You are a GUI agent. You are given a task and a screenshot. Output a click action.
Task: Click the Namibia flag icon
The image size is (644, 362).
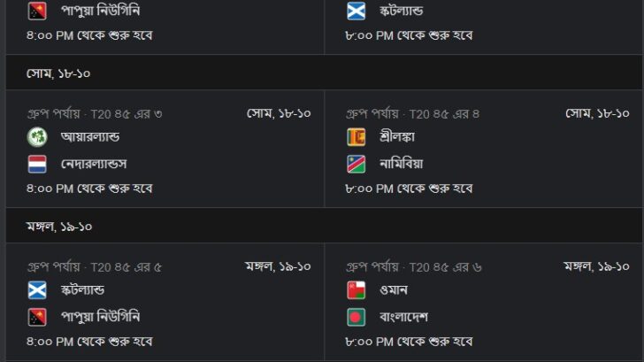pyautogui.click(x=356, y=164)
